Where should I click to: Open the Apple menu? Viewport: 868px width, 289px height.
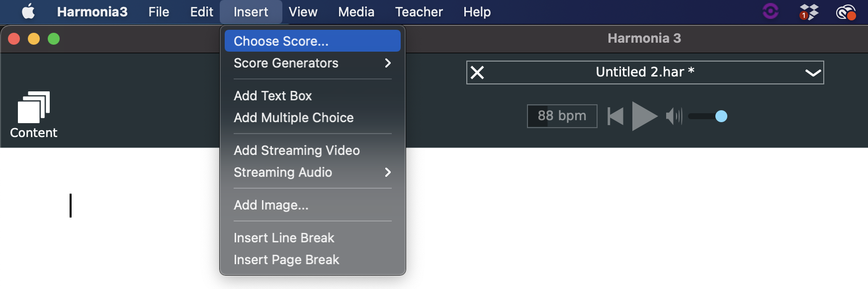click(28, 11)
